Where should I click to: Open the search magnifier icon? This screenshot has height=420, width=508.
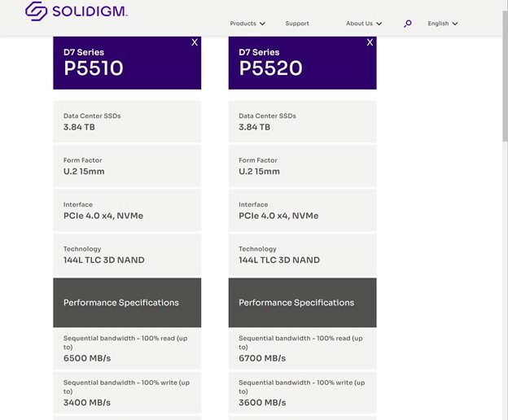point(408,24)
